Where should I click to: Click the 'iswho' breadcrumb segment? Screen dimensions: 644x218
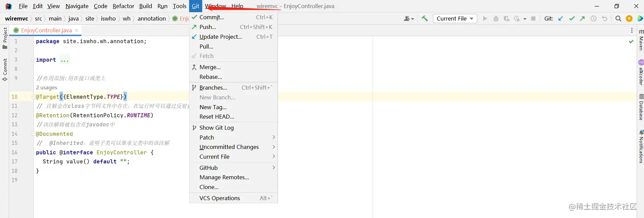tap(108, 18)
